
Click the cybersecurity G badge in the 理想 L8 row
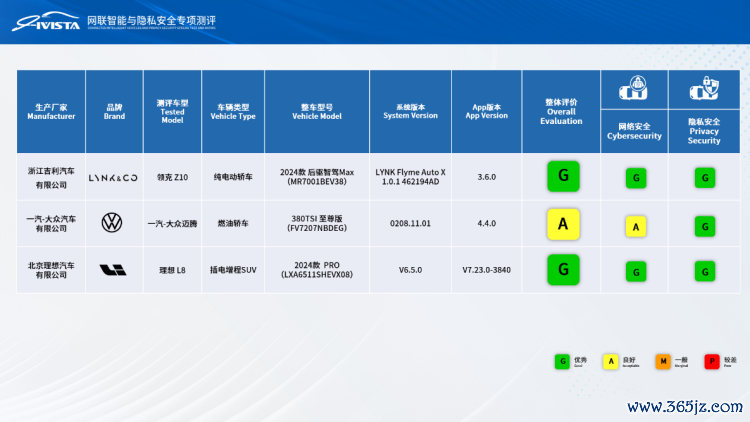click(636, 272)
